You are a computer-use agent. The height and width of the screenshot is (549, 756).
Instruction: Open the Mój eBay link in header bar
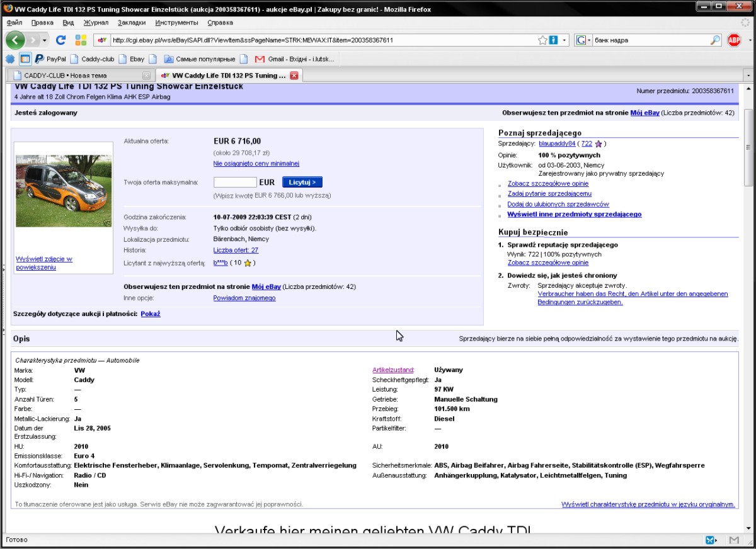click(x=645, y=113)
